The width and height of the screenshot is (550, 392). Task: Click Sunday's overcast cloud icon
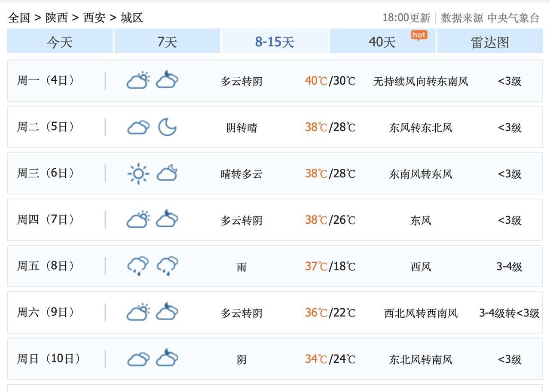click(x=138, y=359)
